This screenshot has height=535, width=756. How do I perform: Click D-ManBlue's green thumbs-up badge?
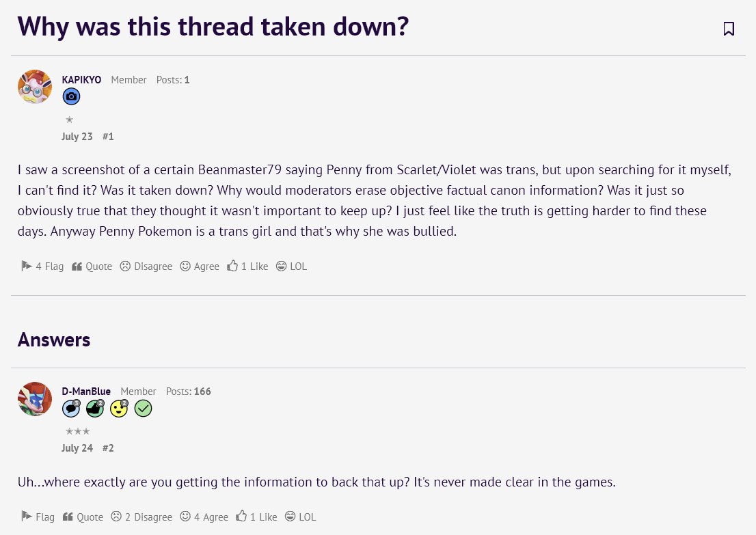[x=95, y=408]
